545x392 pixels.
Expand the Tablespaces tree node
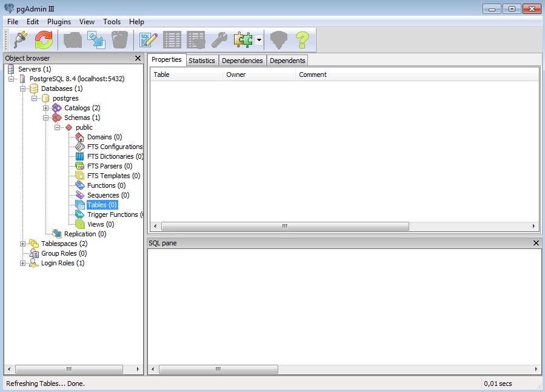[23, 244]
